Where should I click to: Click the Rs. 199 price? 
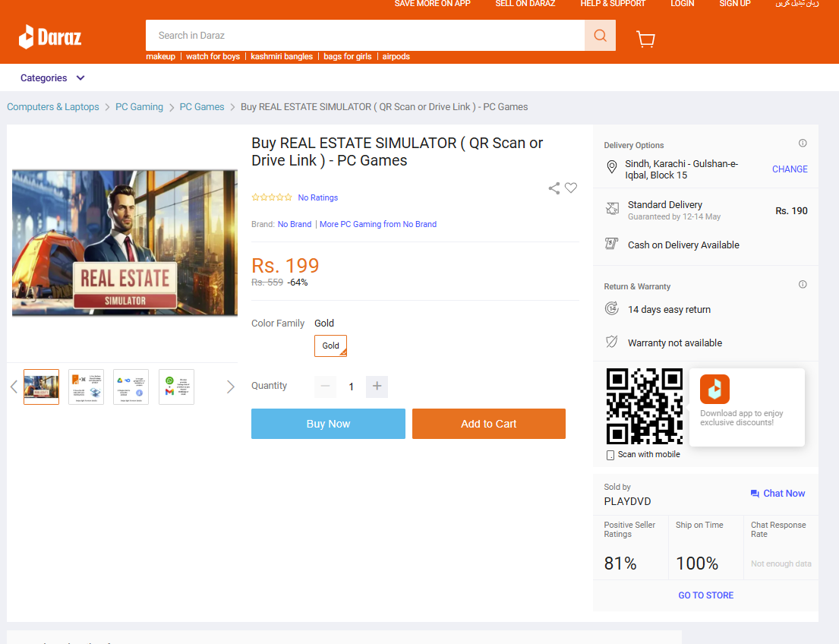(x=285, y=266)
